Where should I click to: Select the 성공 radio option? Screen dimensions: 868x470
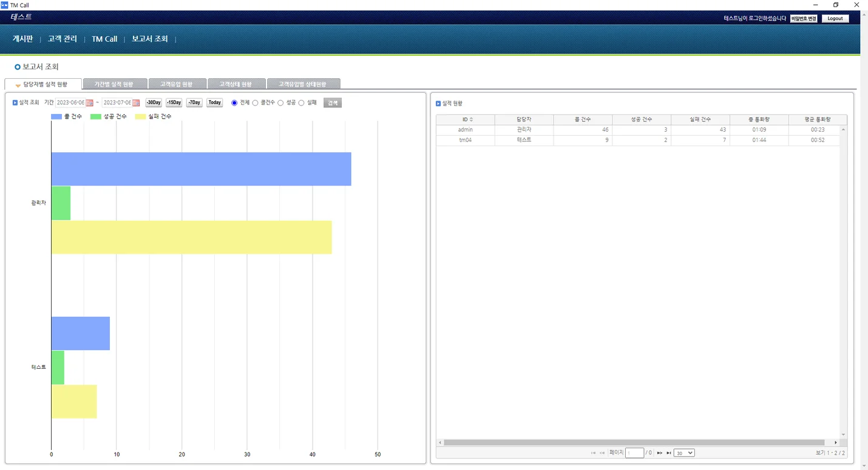coord(280,103)
